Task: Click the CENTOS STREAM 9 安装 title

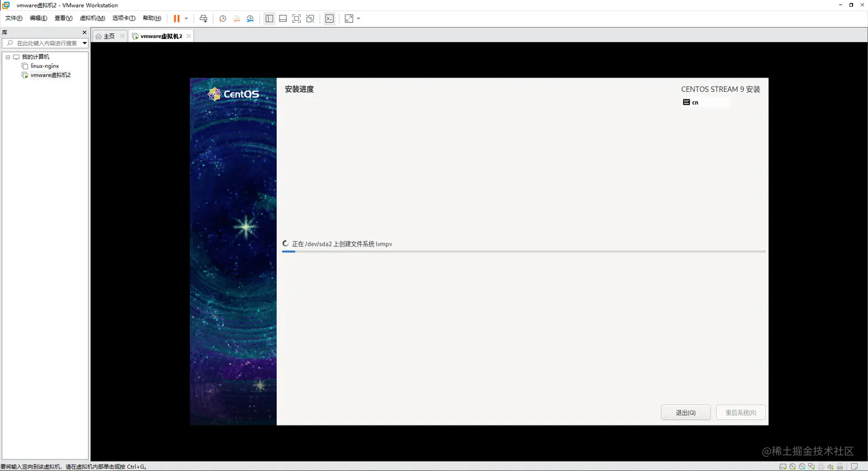Action: point(720,89)
